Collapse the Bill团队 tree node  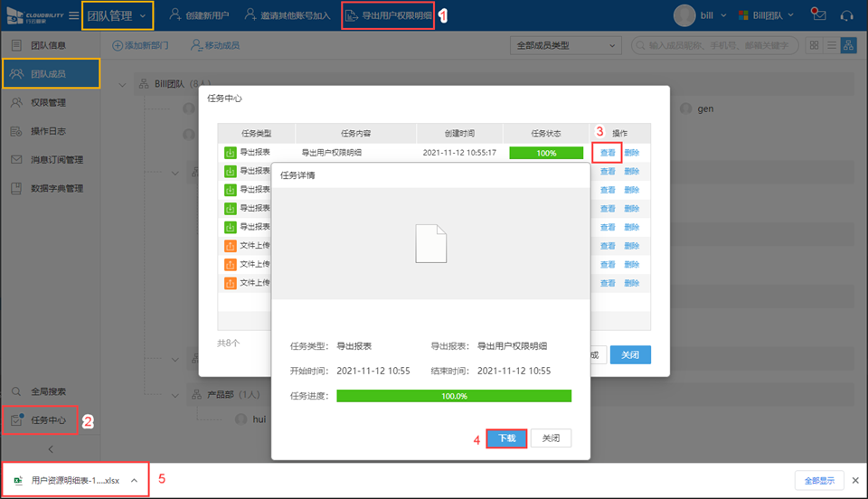(x=123, y=85)
